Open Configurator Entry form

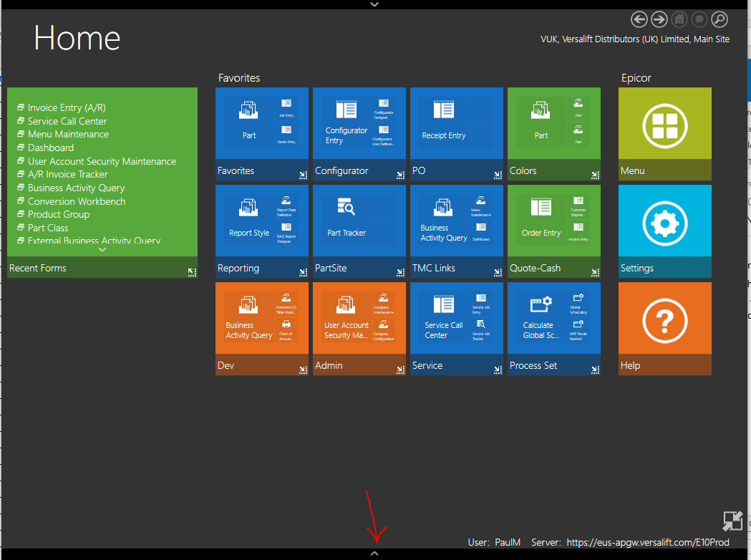tap(346, 121)
